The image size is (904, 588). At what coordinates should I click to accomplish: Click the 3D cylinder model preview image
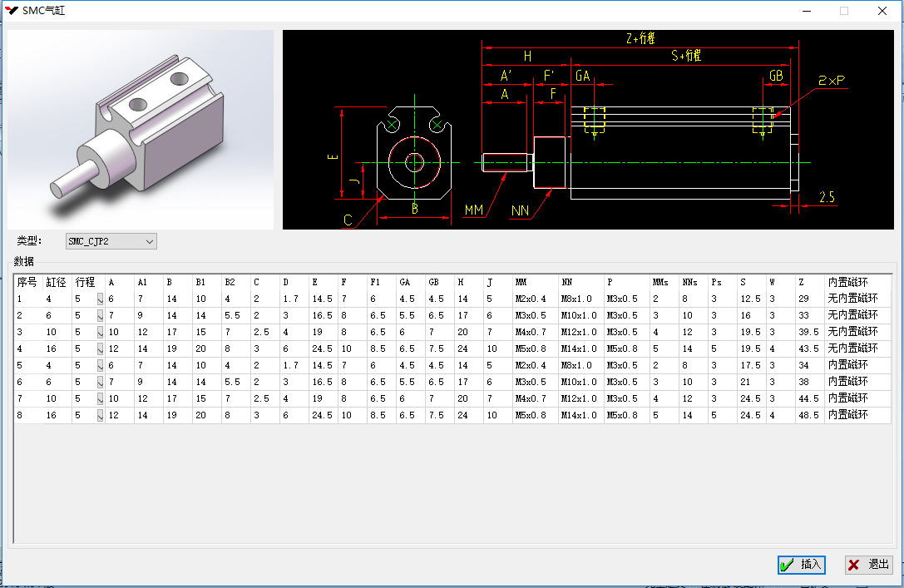141,130
